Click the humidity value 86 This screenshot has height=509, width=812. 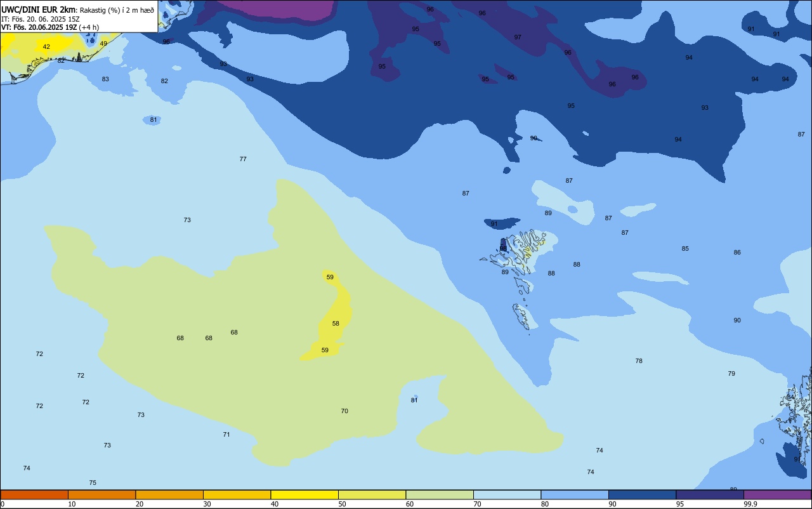(x=737, y=253)
